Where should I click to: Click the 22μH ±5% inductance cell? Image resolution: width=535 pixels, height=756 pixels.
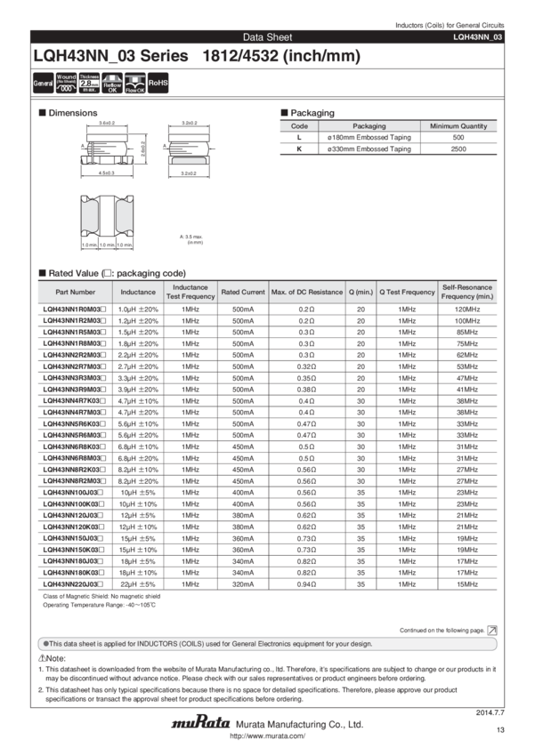click(x=138, y=584)
